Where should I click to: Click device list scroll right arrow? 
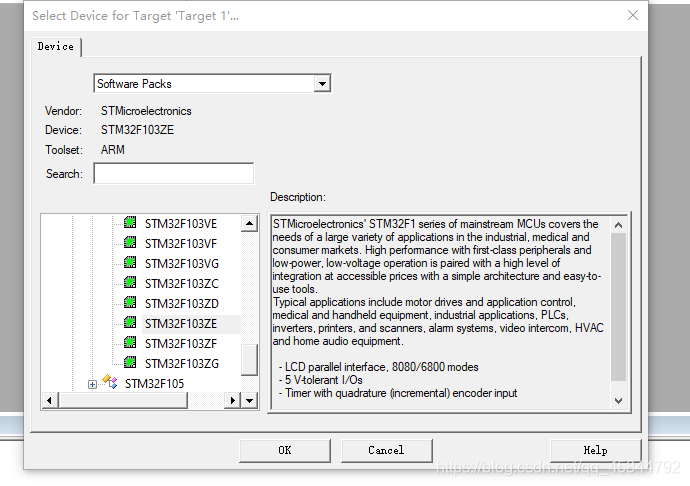pos(232,401)
